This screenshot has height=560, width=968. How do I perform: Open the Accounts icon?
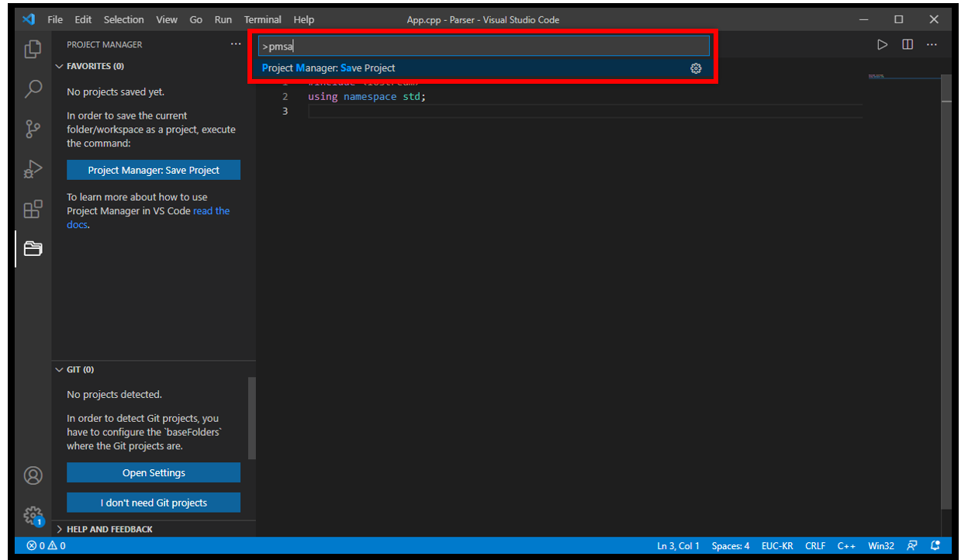pos(33,475)
